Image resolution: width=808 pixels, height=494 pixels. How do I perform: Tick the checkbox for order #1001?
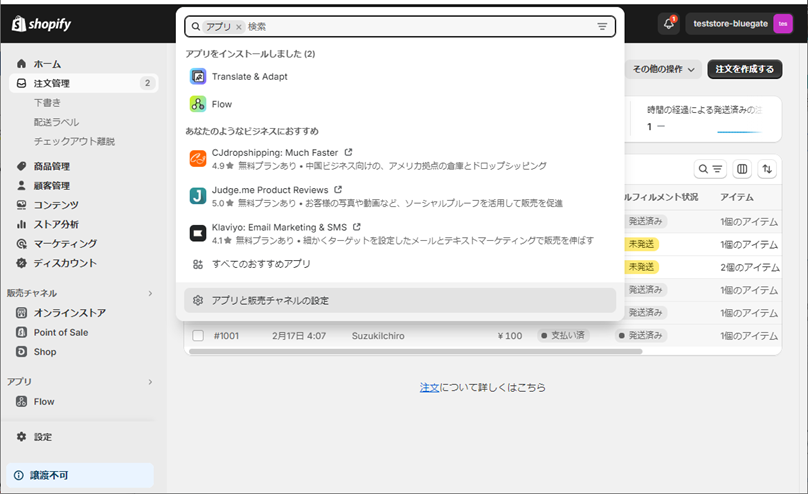[198, 336]
